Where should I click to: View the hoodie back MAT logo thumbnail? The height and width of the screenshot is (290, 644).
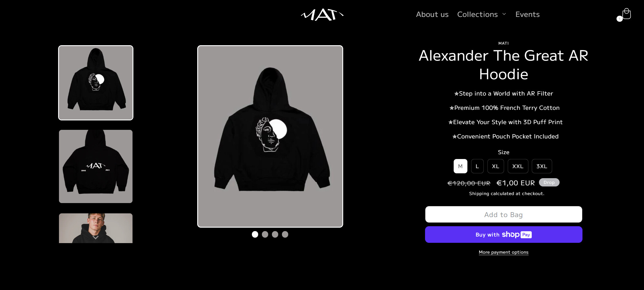[x=96, y=166]
